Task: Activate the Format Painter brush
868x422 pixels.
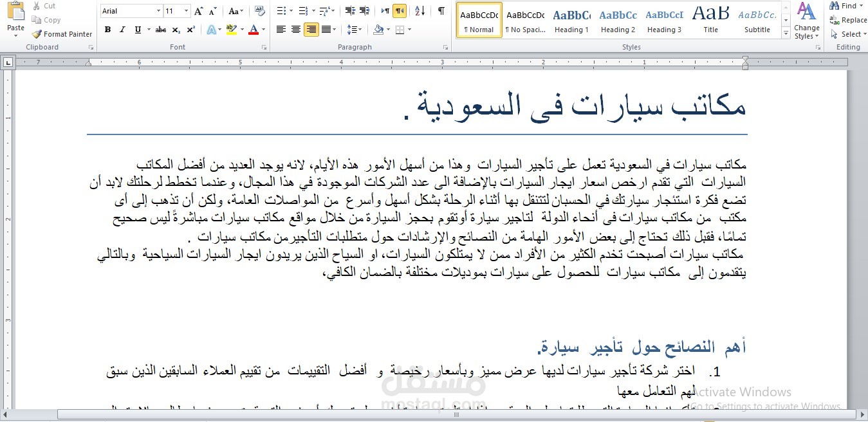Action: (x=62, y=34)
